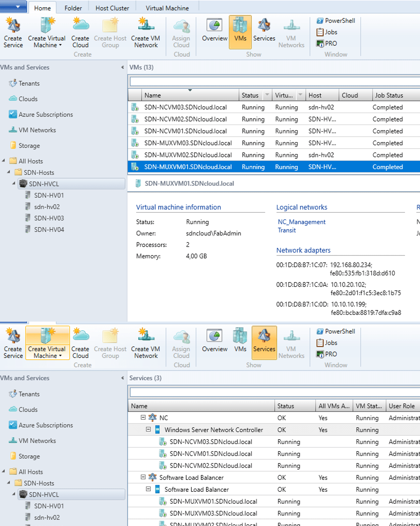420x526 pixels.
Task: Select the highlighted VMs view button in the top ribbon
Action: (240, 32)
